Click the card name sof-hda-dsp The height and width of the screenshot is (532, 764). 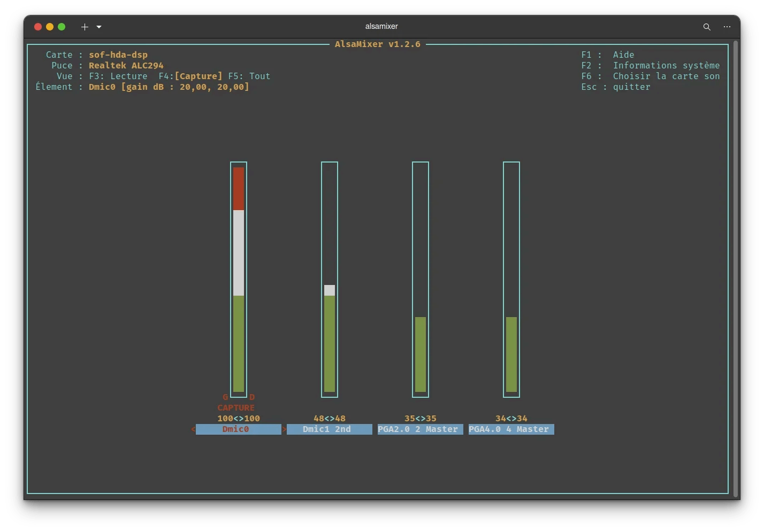pyautogui.click(x=118, y=55)
